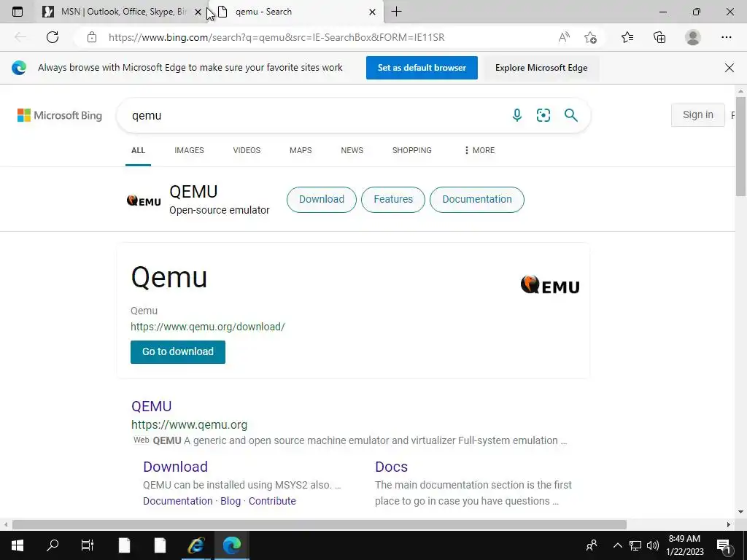
Task: Click the Features pill button
Action: [393, 200]
